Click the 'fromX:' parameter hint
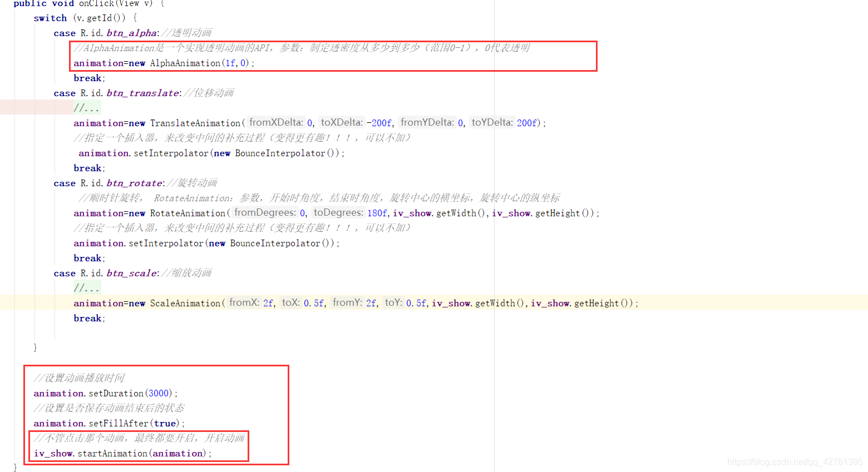868x472 pixels. click(244, 302)
